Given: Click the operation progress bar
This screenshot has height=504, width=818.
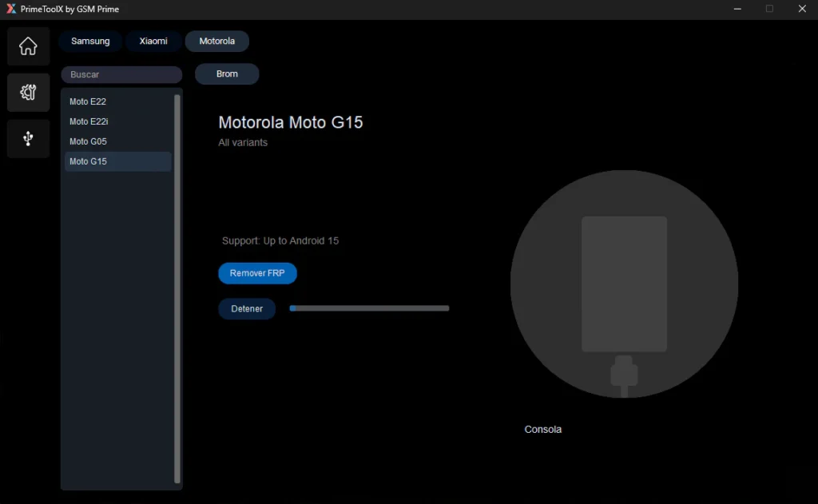Looking at the screenshot, I should click(369, 308).
